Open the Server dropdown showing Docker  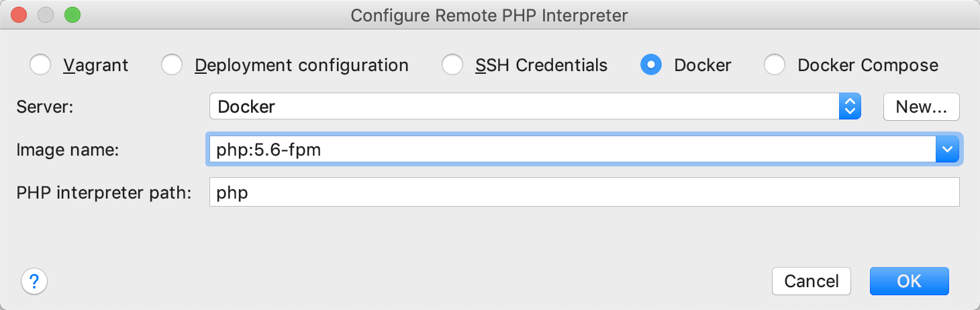(x=534, y=107)
